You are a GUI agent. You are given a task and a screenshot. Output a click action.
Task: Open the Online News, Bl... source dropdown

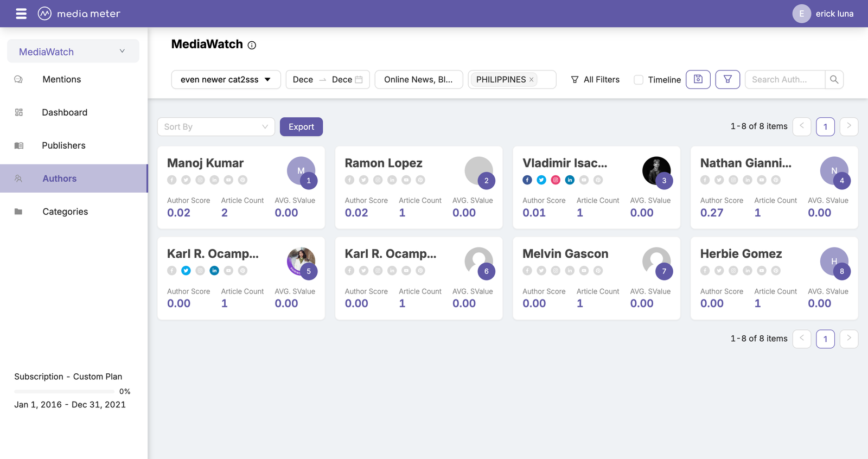pos(419,79)
